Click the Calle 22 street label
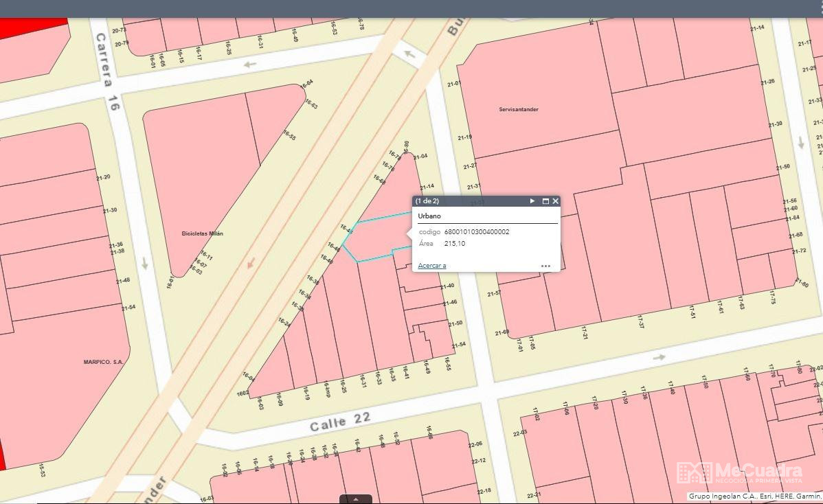 (340, 421)
